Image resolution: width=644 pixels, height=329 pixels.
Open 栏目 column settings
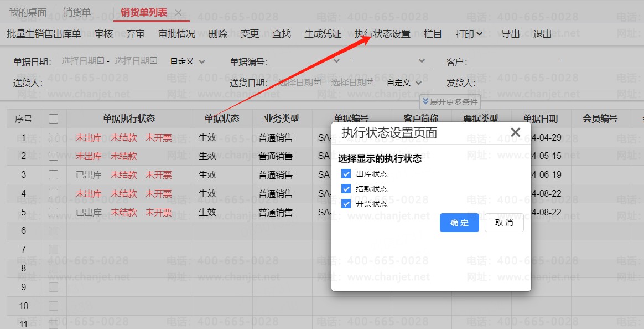433,34
